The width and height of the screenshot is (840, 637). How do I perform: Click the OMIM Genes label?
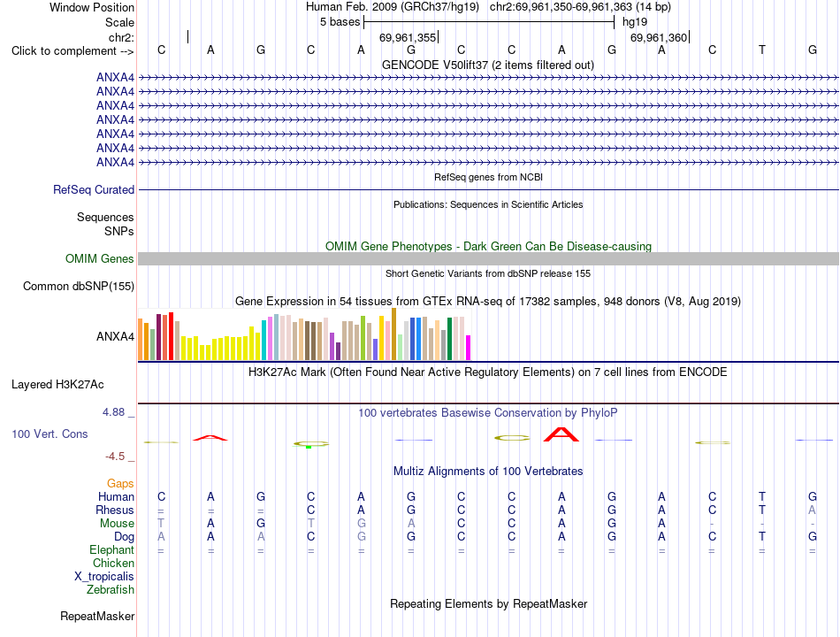99,259
